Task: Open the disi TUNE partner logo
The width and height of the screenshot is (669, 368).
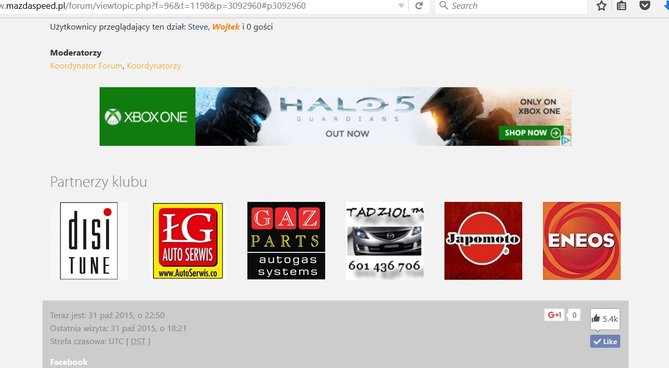Action: click(89, 241)
